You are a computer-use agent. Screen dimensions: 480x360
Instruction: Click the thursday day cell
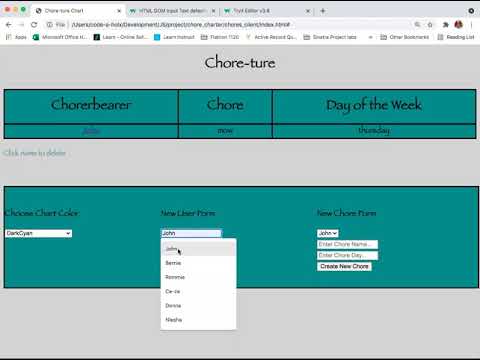click(374, 130)
